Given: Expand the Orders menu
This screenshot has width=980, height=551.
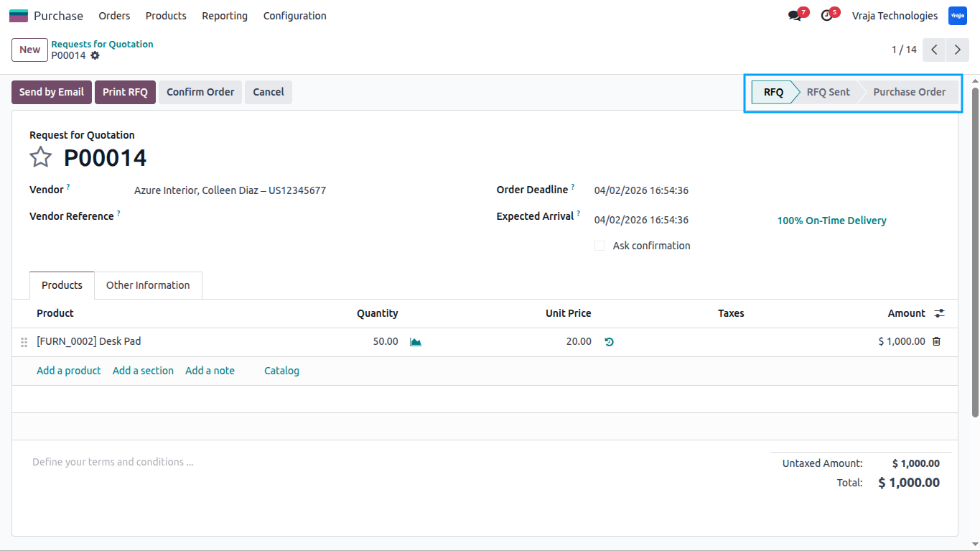Looking at the screenshot, I should 114,16.
